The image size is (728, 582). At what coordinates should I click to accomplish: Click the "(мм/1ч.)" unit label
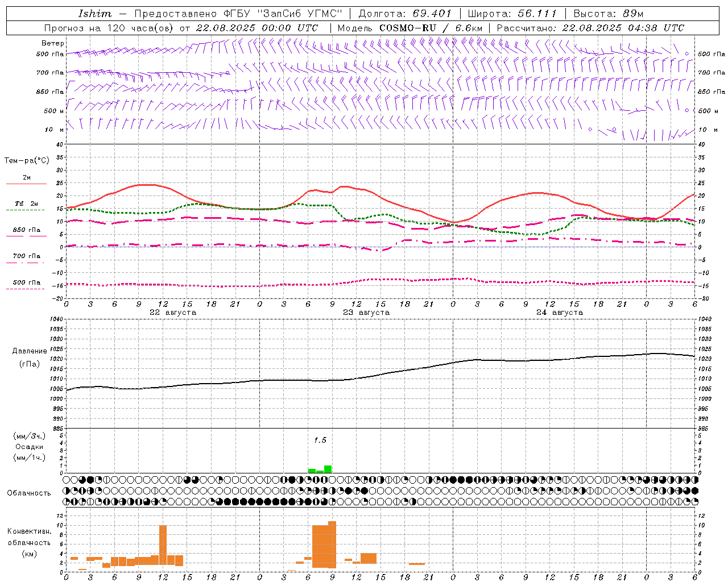30,458
